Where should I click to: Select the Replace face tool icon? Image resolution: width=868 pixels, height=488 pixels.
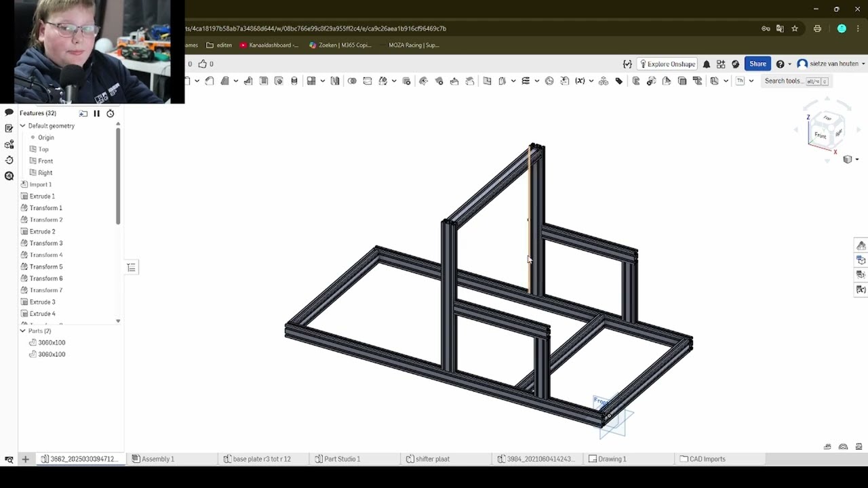(x=470, y=81)
